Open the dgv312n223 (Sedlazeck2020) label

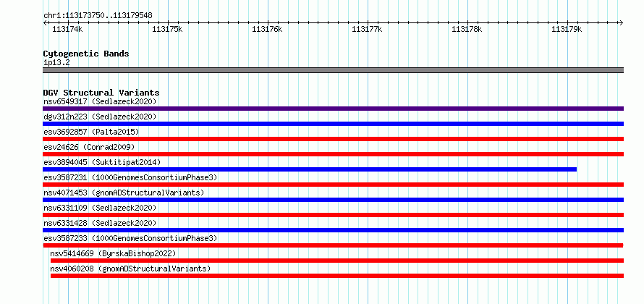(100, 117)
